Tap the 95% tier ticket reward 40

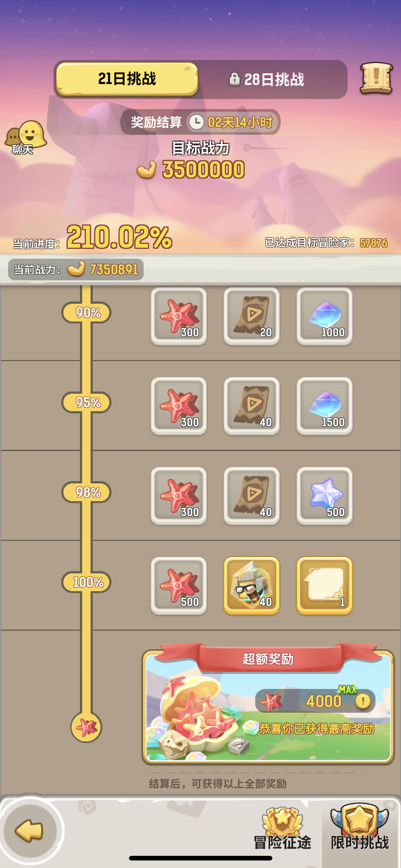tap(251, 406)
